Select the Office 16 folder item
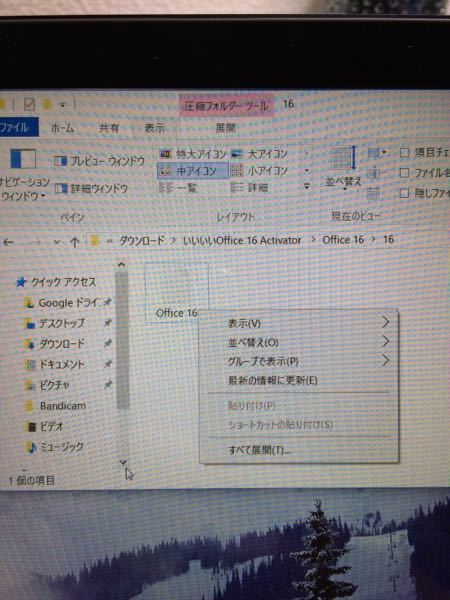 pos(176,292)
